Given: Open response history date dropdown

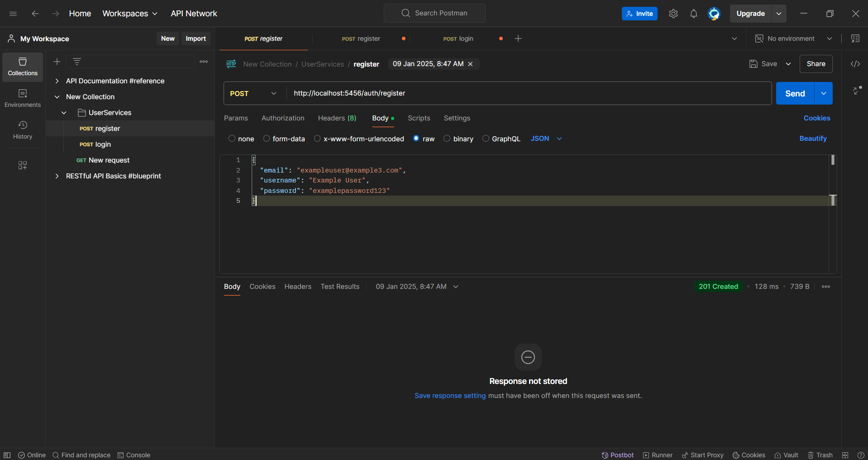Looking at the screenshot, I should coord(417,287).
